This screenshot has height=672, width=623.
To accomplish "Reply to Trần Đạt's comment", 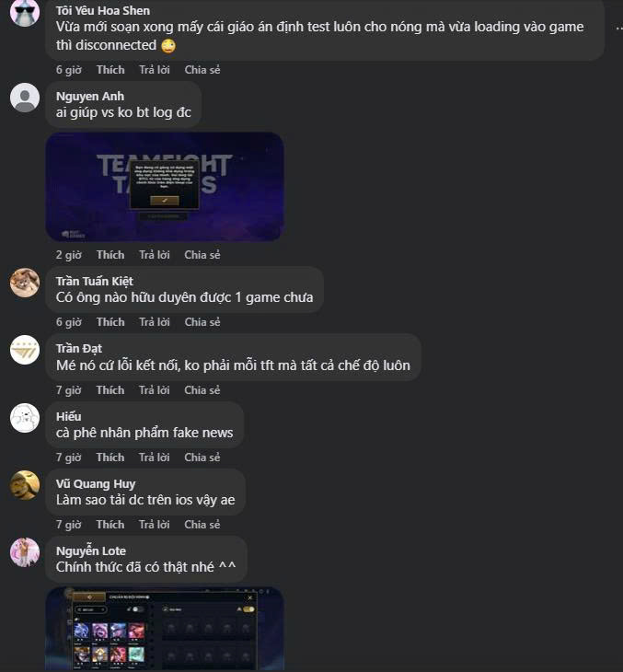I will coord(155,390).
